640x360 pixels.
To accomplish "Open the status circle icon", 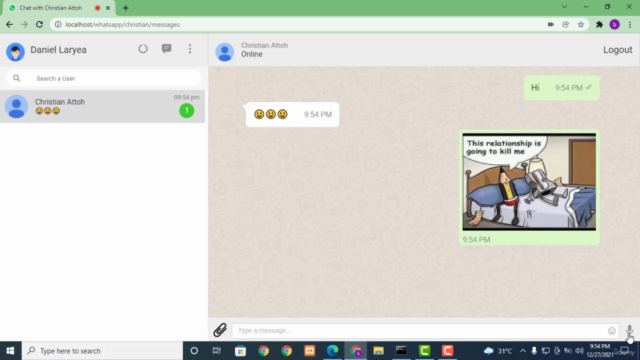I will point(143,49).
